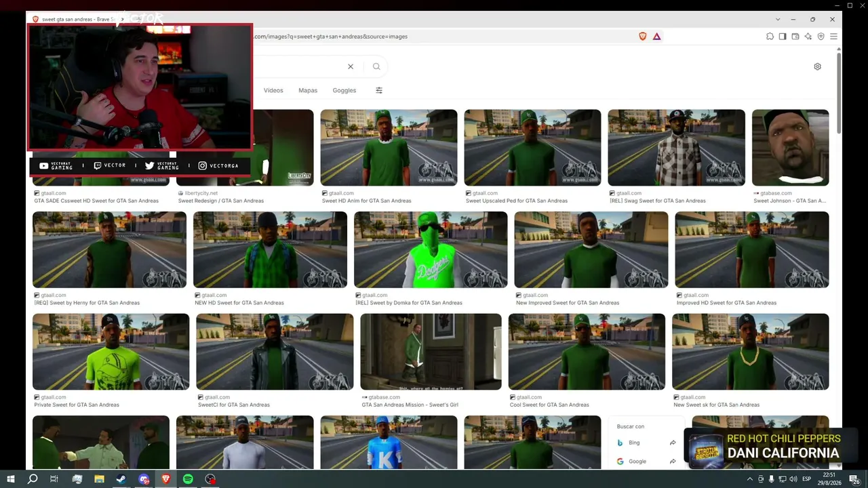Open 'Private Sweet for GTA San Andreas' link
868x488 pixels.
pos(77,405)
